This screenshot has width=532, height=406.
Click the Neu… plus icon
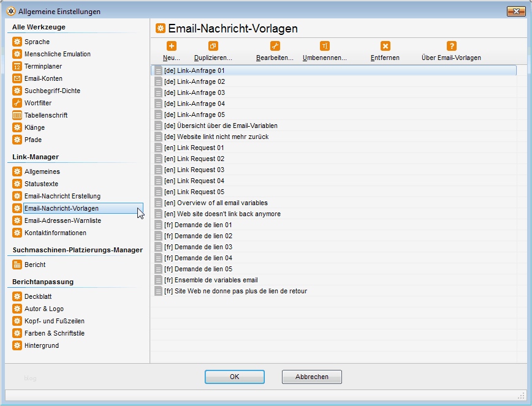[172, 46]
